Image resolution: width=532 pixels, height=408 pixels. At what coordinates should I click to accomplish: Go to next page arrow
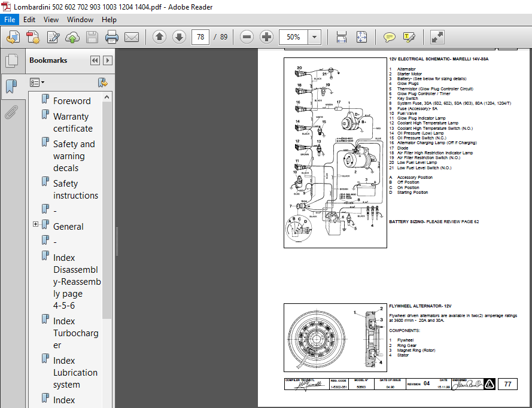click(x=179, y=37)
